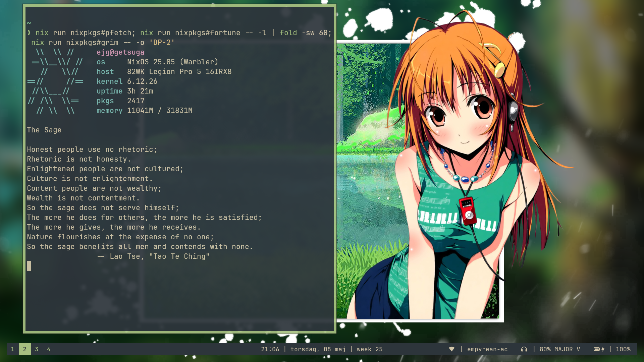644x362 pixels.
Task: Click the week 25 indicator
Action: (369, 349)
